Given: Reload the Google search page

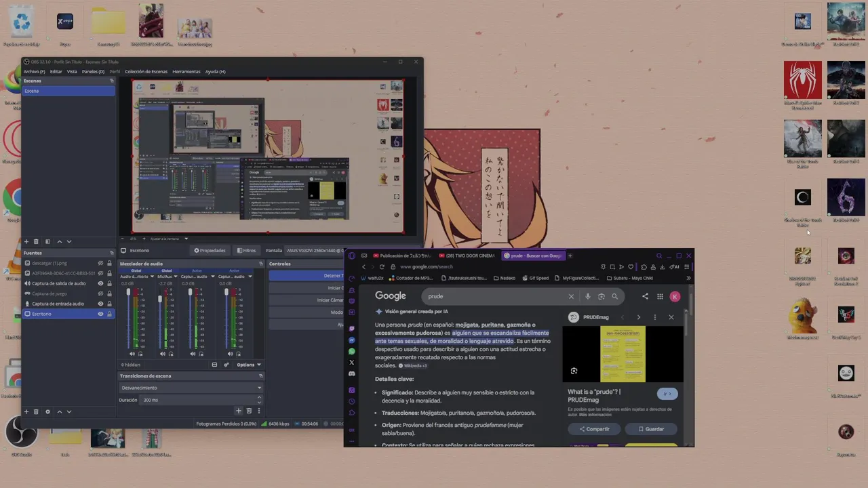Looking at the screenshot, I should (x=382, y=267).
